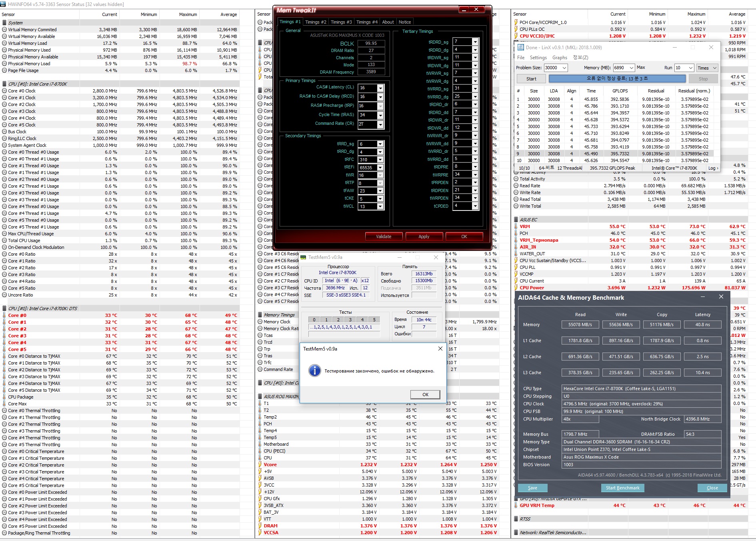Open the tREFI dropdown
The image size is (756, 541).
tap(380, 168)
